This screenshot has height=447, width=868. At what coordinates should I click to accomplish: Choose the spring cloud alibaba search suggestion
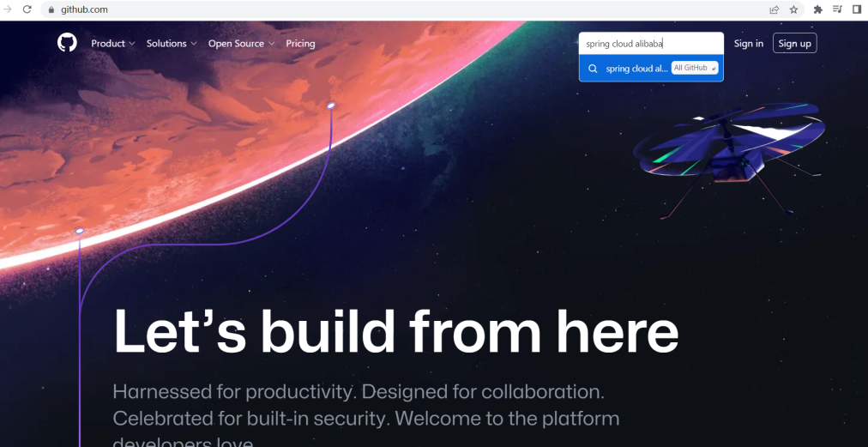coord(651,69)
